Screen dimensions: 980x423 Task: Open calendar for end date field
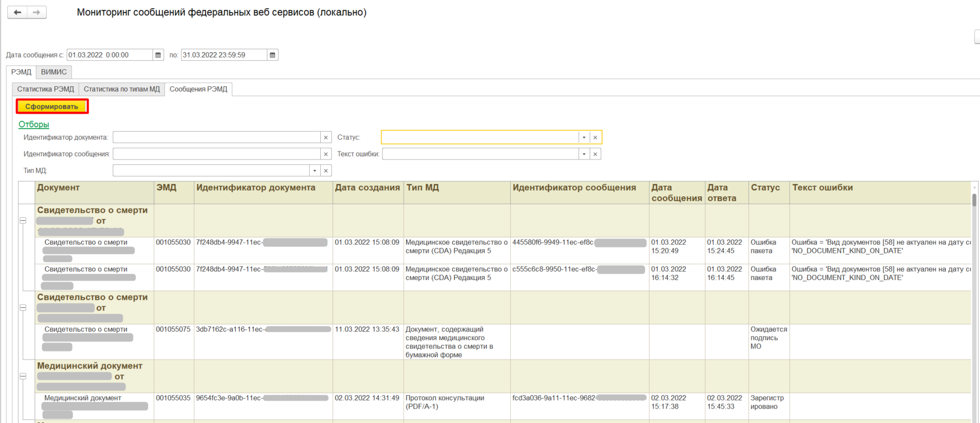272,55
